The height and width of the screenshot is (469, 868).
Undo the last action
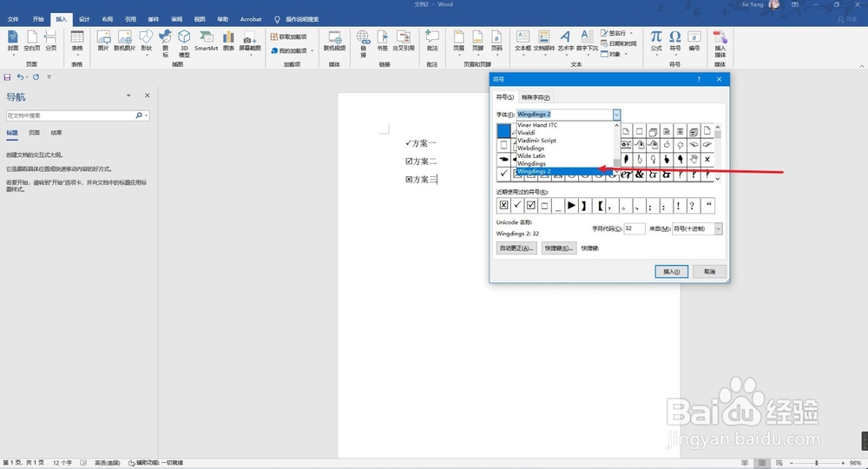click(20, 77)
